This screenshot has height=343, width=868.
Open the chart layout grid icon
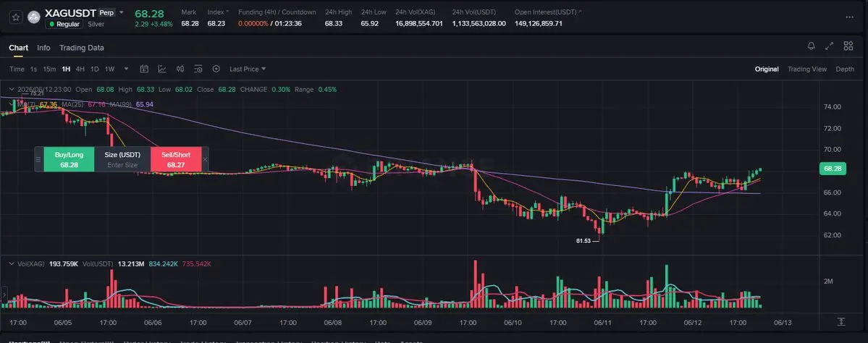tap(848, 46)
